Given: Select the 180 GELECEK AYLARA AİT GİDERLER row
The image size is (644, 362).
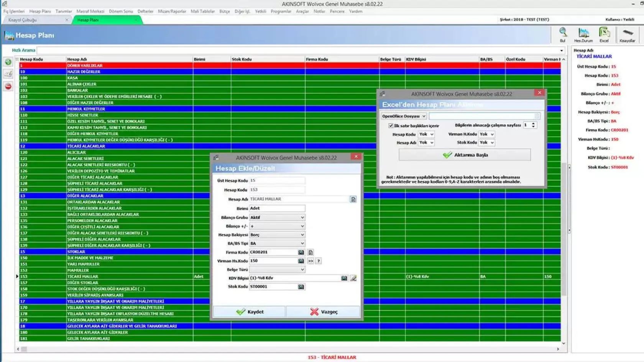Looking at the screenshot, I should [290, 333].
